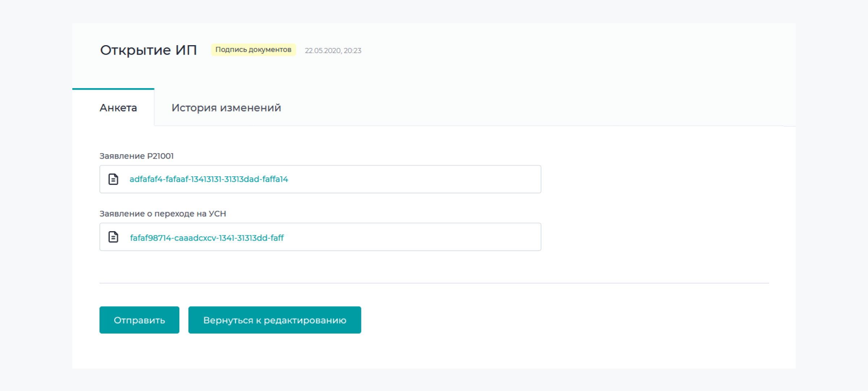
Task: Click the Подпись документов status badge
Action: click(253, 50)
